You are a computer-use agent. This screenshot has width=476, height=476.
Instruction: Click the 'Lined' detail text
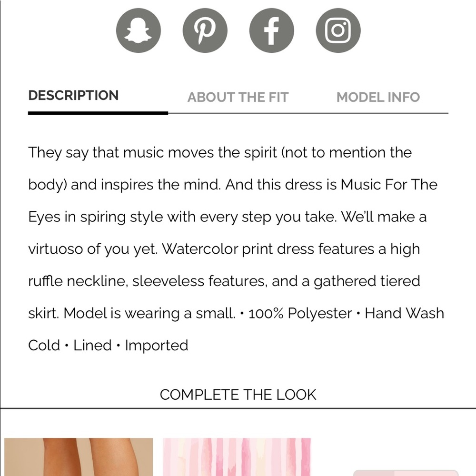click(93, 346)
